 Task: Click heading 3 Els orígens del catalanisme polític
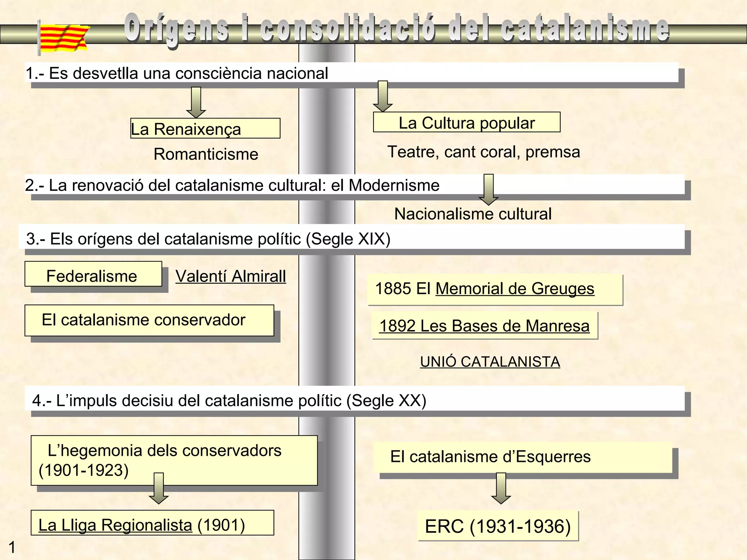click(208, 239)
